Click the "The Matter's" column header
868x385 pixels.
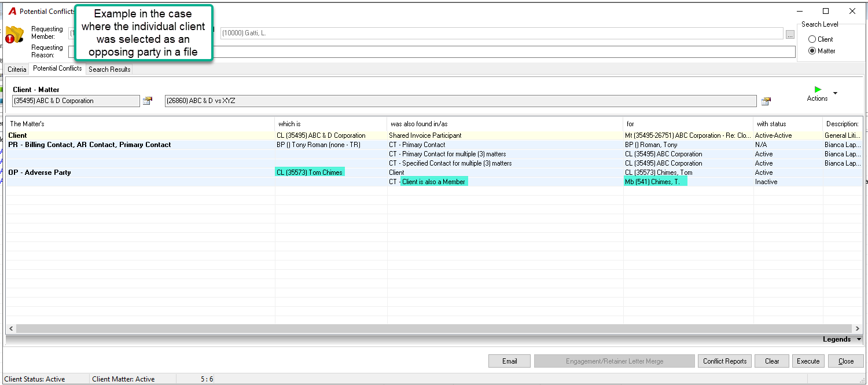coord(141,124)
